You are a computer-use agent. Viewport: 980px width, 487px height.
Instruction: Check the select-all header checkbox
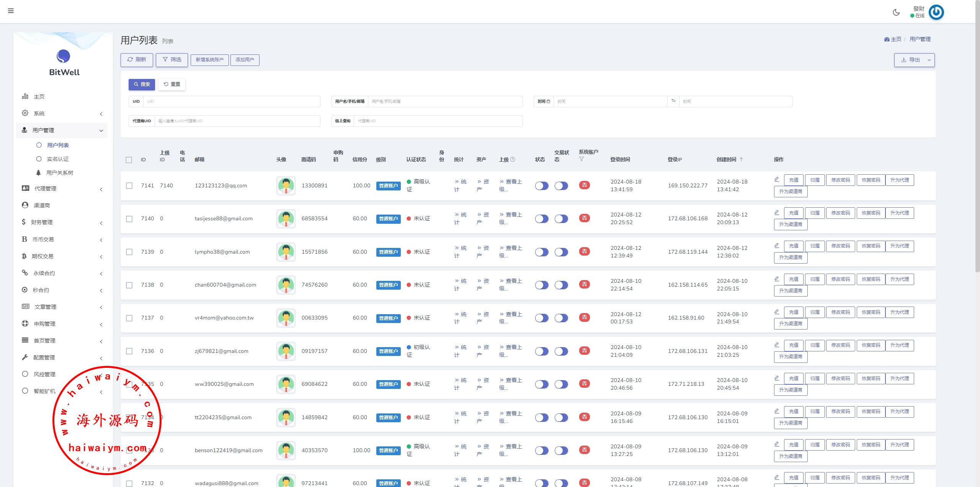[x=129, y=160]
